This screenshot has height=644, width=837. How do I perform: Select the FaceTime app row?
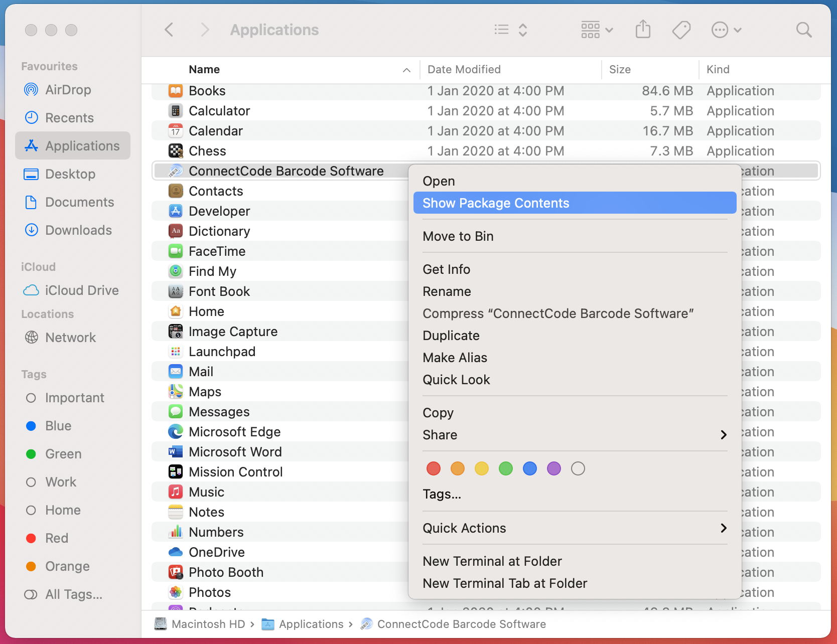280,251
